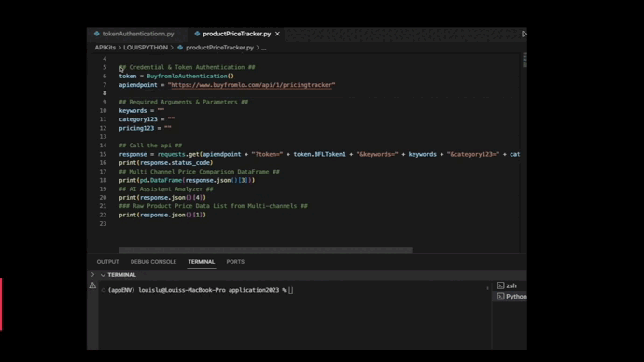
Task: Click the 'Multi Channel Price Comparison DataFrame' comment
Action: 199,172
